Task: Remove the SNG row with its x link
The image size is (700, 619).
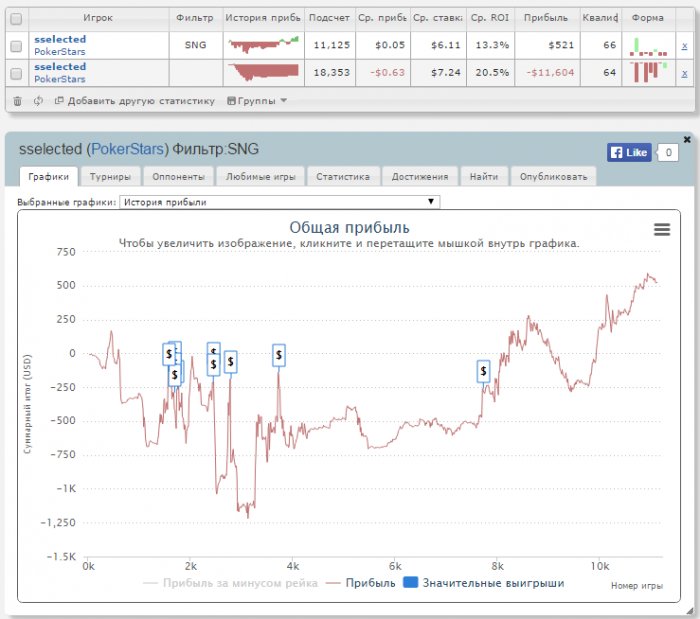Action: click(684, 46)
